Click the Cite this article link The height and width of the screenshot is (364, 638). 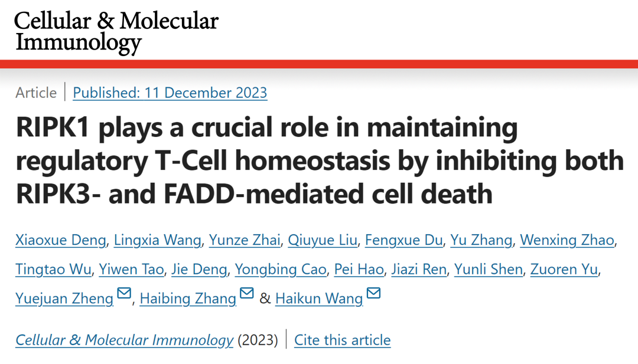click(x=342, y=340)
